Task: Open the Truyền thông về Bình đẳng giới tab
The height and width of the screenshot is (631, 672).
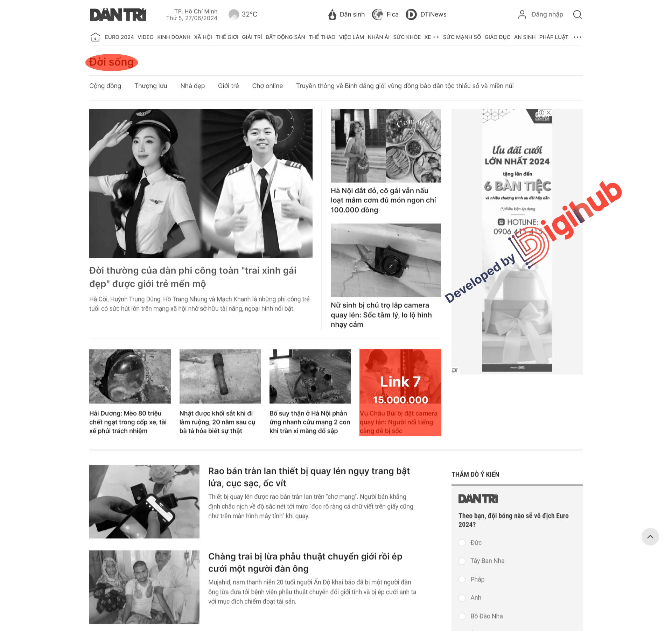Action: tap(404, 86)
